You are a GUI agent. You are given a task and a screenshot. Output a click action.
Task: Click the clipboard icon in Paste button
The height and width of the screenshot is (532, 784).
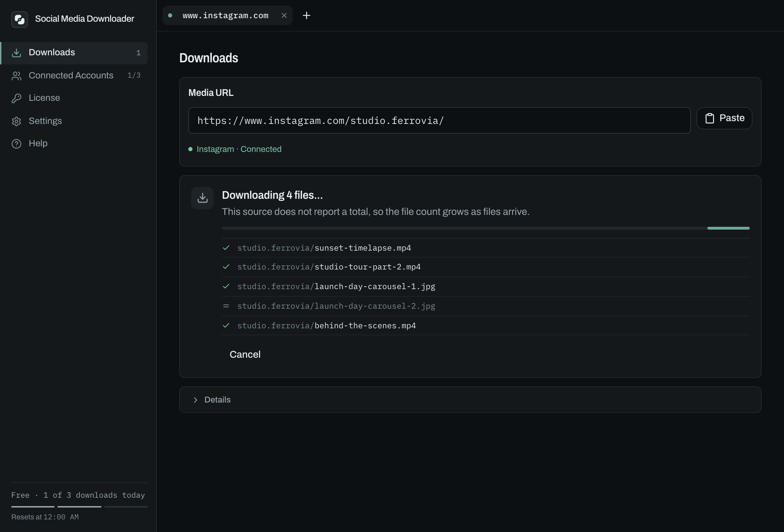tap(710, 118)
